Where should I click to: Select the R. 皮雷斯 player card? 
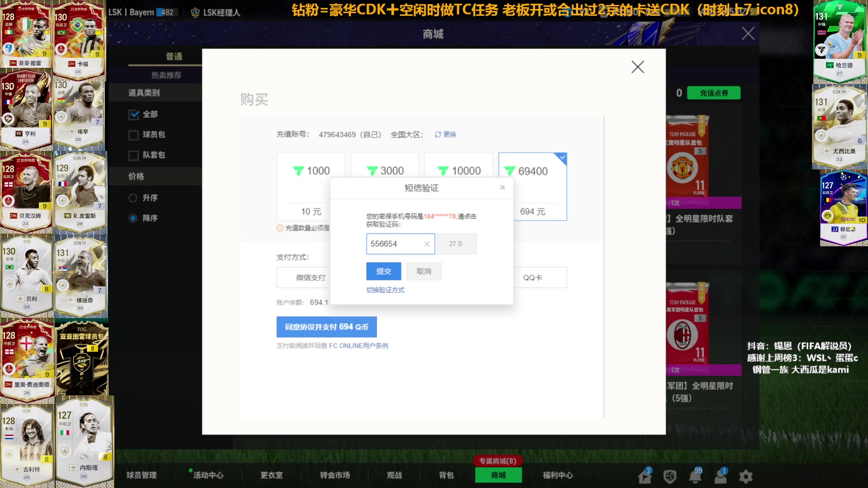pyautogui.click(x=80, y=192)
